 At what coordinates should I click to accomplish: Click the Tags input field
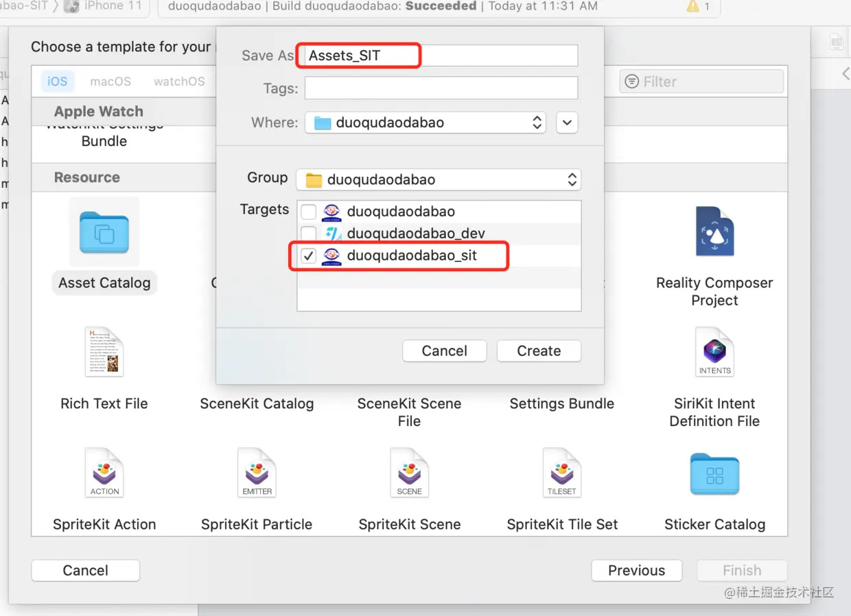point(441,88)
